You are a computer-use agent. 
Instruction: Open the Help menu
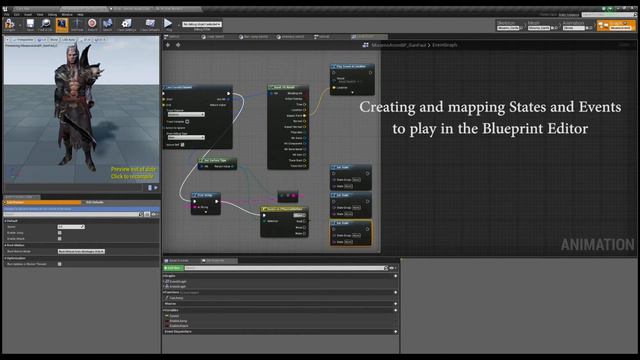[x=80, y=14]
